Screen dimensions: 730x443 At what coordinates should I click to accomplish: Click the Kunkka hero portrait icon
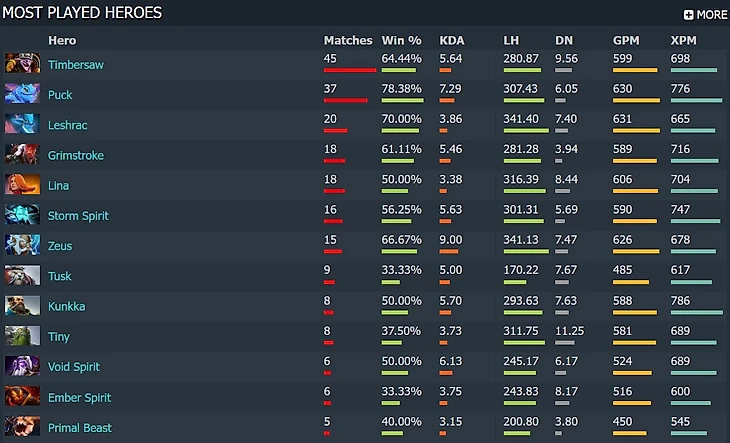pyautogui.click(x=22, y=305)
